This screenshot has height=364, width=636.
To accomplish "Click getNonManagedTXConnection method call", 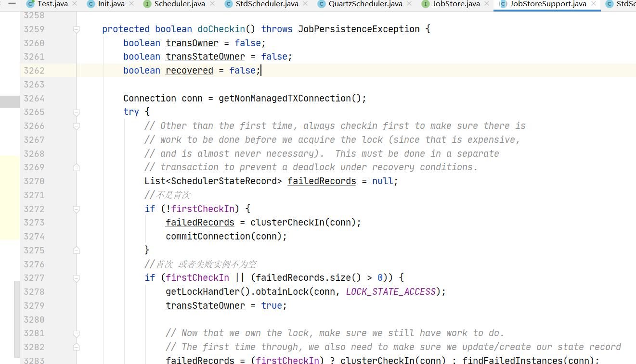I will 285,98.
